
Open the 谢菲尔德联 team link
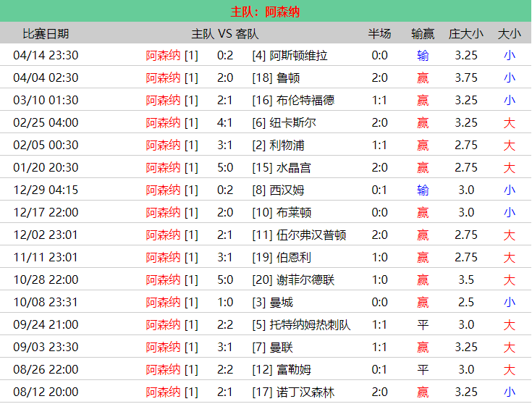305,279
